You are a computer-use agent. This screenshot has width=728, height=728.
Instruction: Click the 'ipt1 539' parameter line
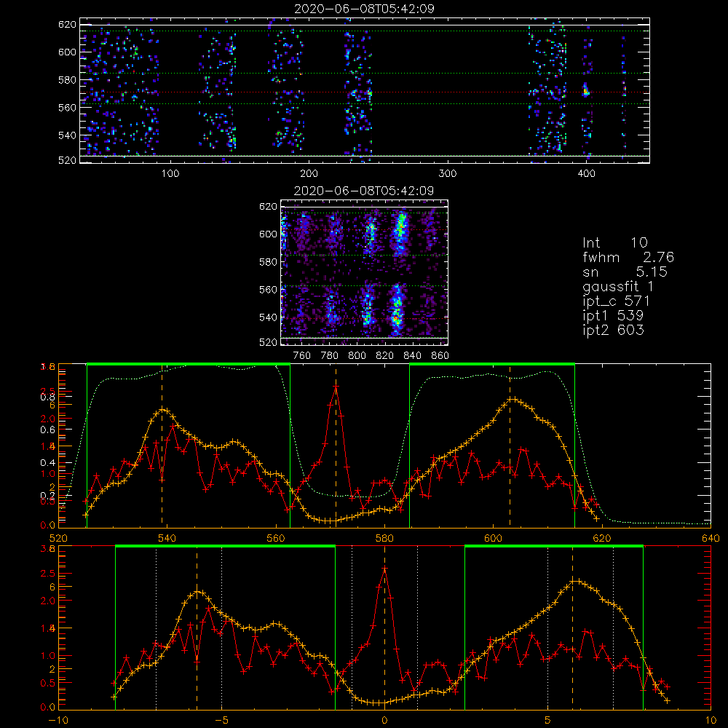pyautogui.click(x=613, y=316)
